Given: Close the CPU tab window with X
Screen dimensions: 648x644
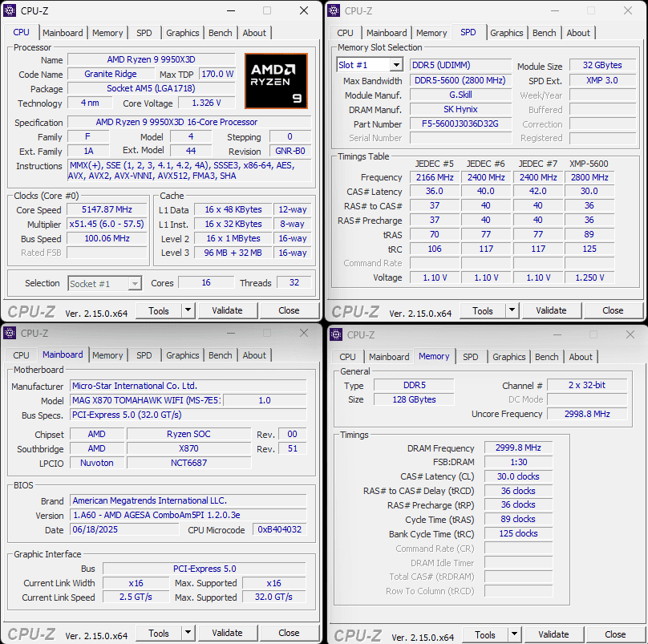Looking at the screenshot, I should (x=304, y=10).
